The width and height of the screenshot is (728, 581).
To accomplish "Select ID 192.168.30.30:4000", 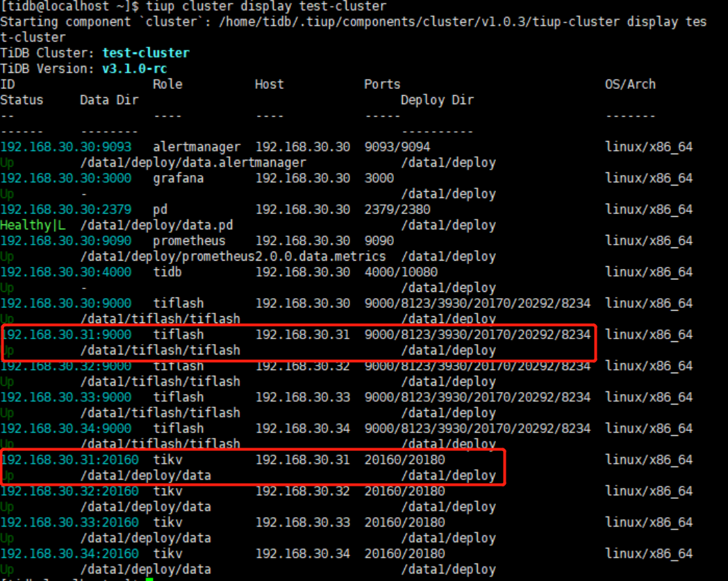I will [66, 272].
